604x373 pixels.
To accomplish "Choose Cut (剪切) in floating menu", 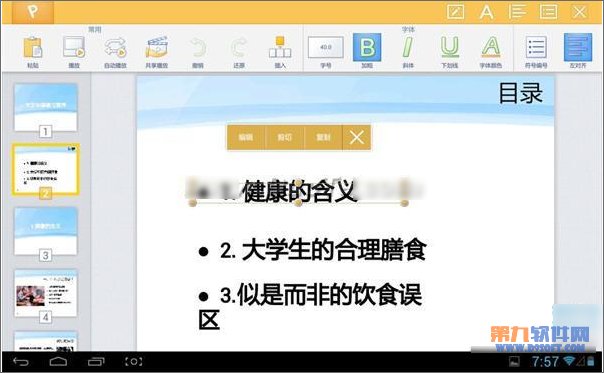I will pos(285,137).
